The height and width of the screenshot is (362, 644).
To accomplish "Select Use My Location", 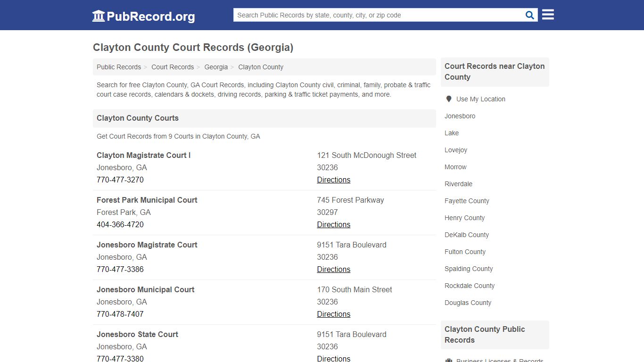I will (x=481, y=99).
